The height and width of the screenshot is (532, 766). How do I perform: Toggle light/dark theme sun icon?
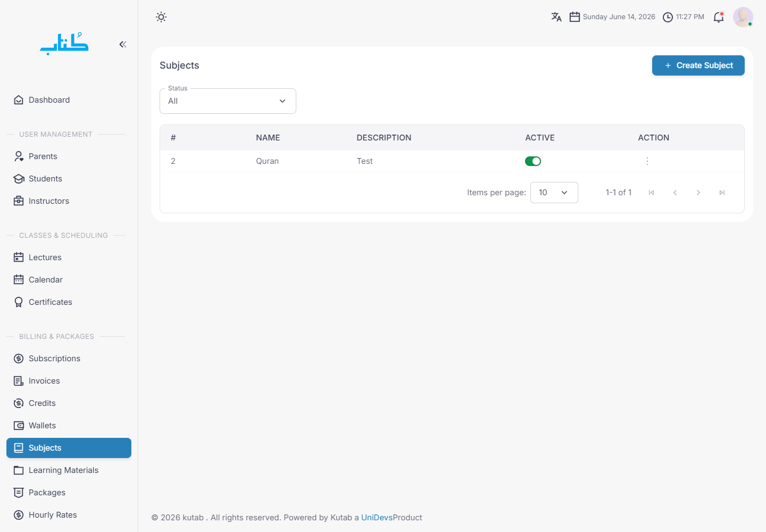(161, 17)
